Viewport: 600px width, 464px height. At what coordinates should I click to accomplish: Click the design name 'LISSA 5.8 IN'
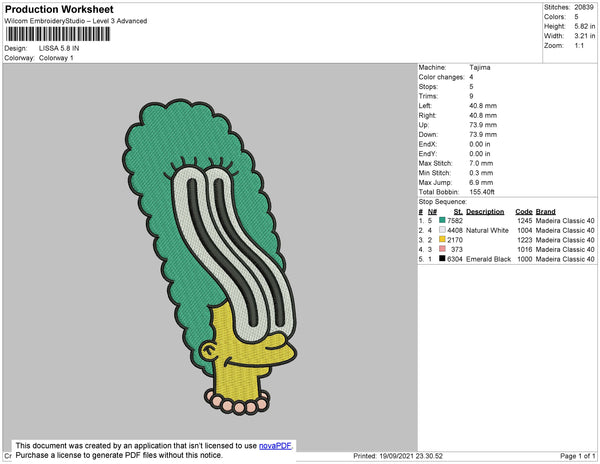pyautogui.click(x=59, y=48)
